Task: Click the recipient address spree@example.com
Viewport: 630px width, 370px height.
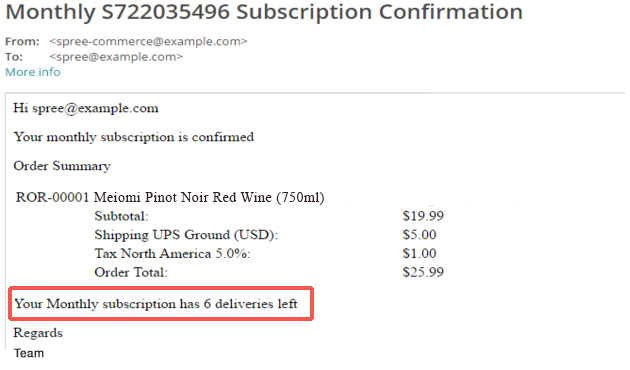Action: click(x=116, y=57)
